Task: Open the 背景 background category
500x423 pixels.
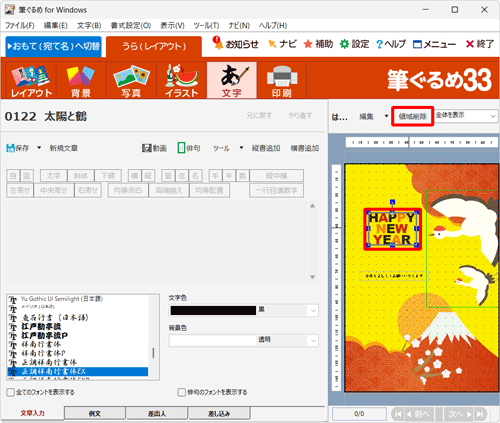Action: coord(81,80)
